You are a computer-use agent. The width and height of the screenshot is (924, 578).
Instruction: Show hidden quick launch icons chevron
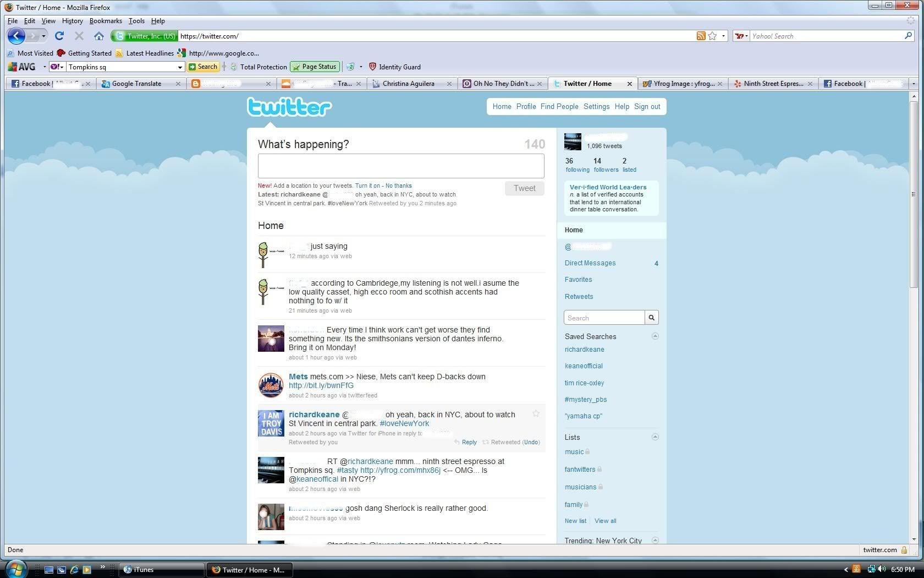click(x=102, y=567)
